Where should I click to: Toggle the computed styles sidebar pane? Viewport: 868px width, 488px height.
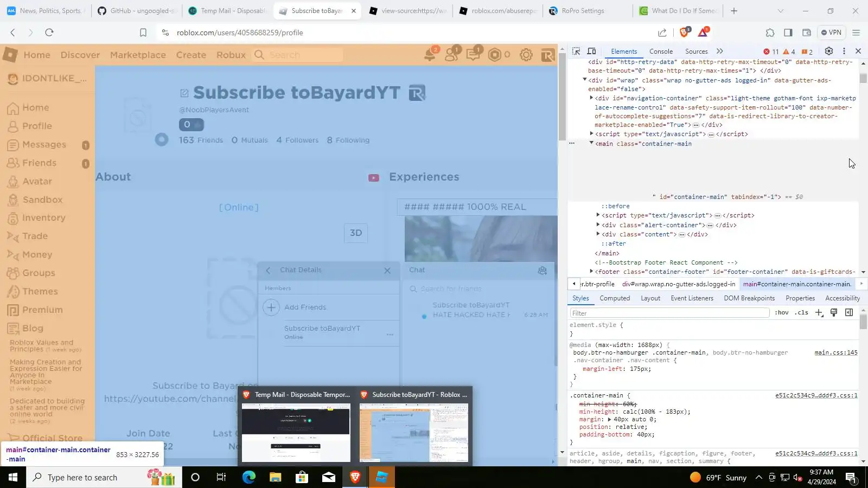click(x=849, y=313)
